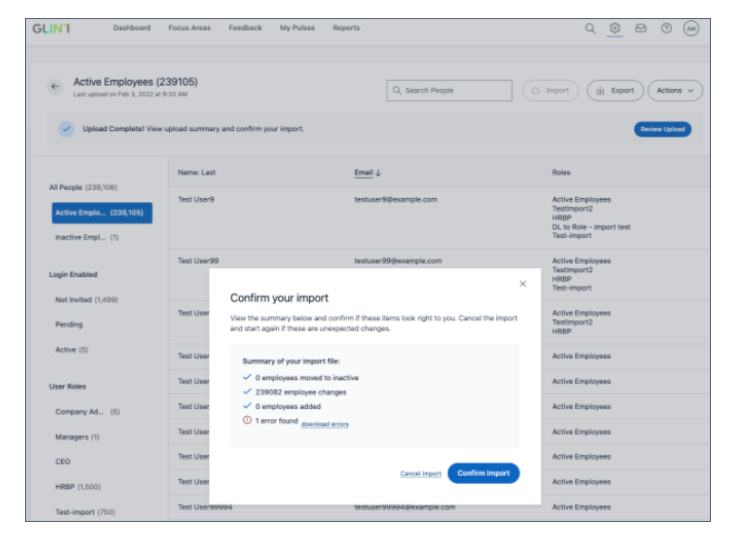Viewport: 734px width, 540px height.
Task: Click 0 employees moved to inactive line
Action: (307, 378)
